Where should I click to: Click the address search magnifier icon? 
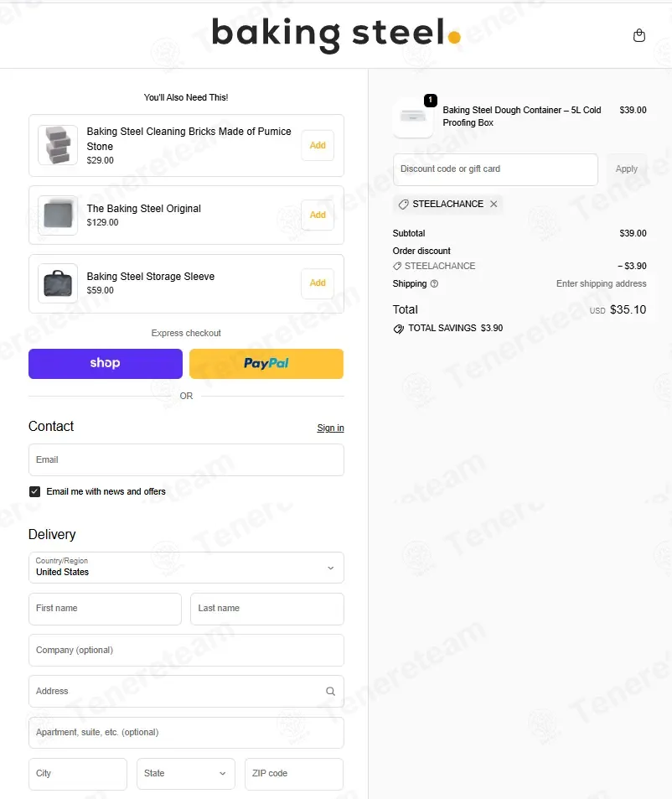tap(330, 691)
